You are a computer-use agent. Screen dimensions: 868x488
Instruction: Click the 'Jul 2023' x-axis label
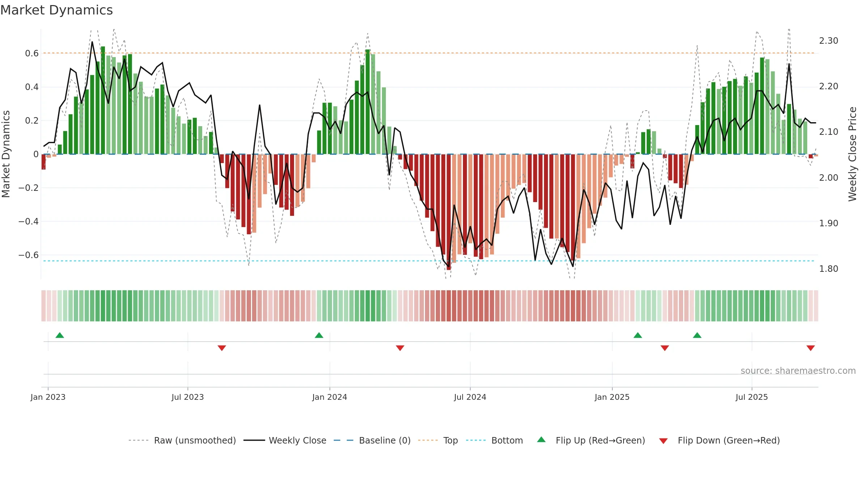(x=188, y=397)
